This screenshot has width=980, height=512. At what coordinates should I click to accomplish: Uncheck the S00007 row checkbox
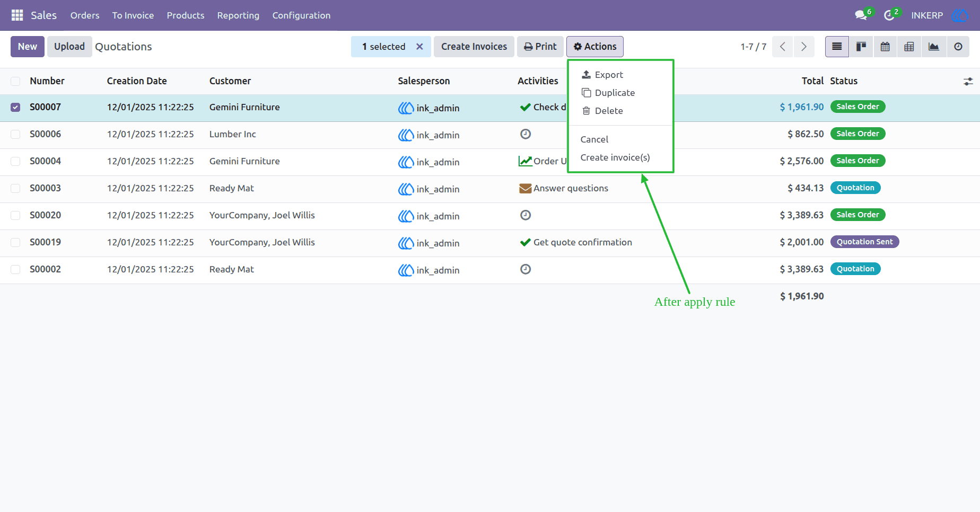tap(15, 107)
